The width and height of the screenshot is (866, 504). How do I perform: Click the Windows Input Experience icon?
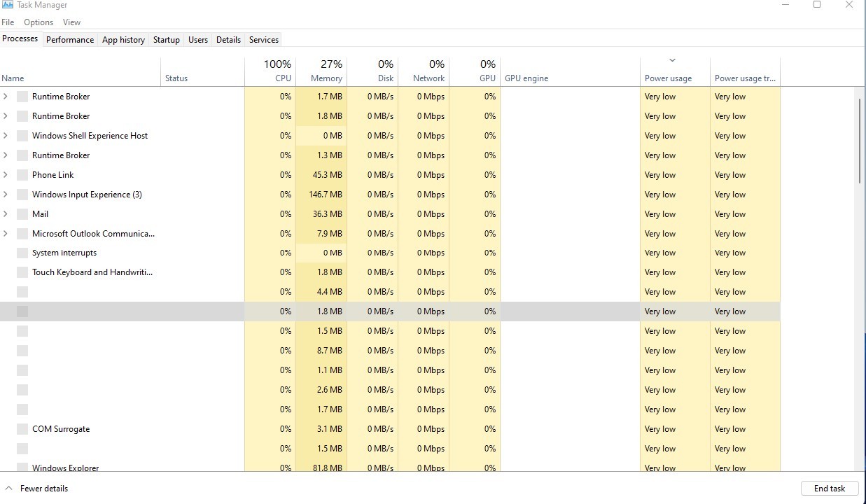(x=22, y=194)
